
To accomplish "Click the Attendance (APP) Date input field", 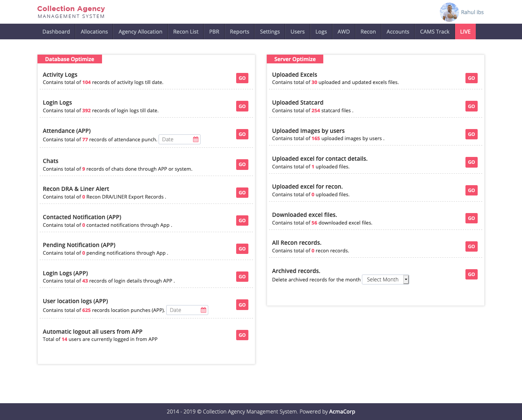I will point(176,139).
